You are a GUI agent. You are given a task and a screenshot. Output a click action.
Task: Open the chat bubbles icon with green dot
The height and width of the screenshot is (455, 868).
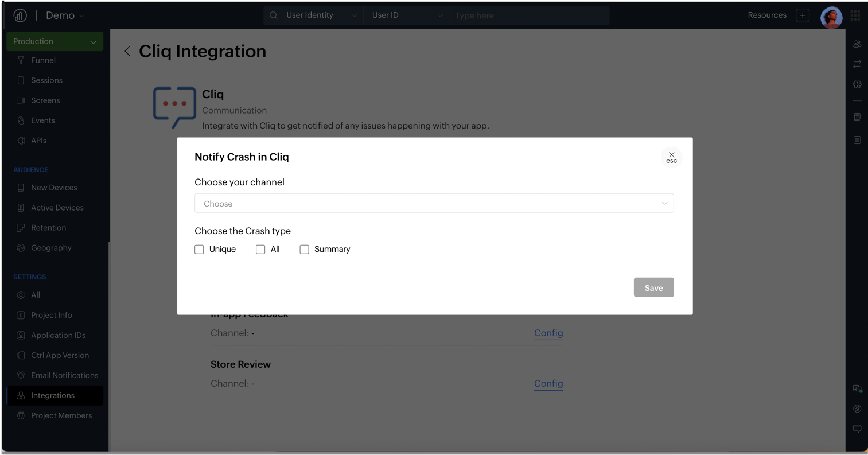[857, 388]
